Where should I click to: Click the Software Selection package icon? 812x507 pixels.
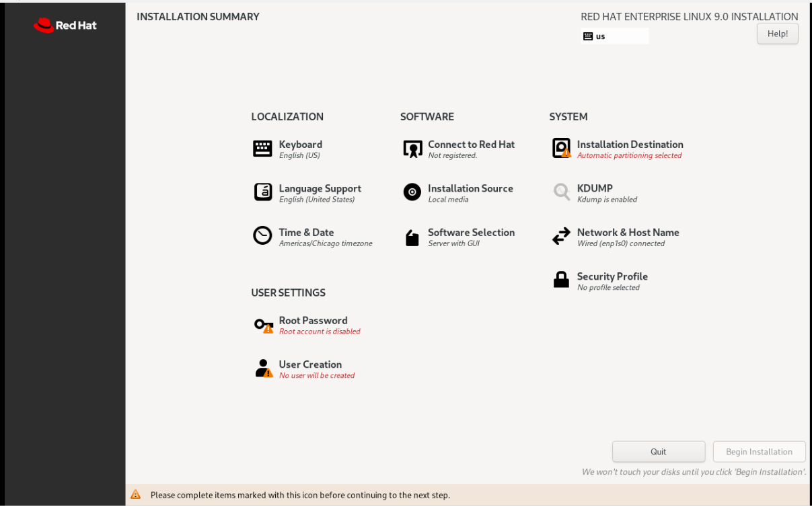[x=412, y=237]
